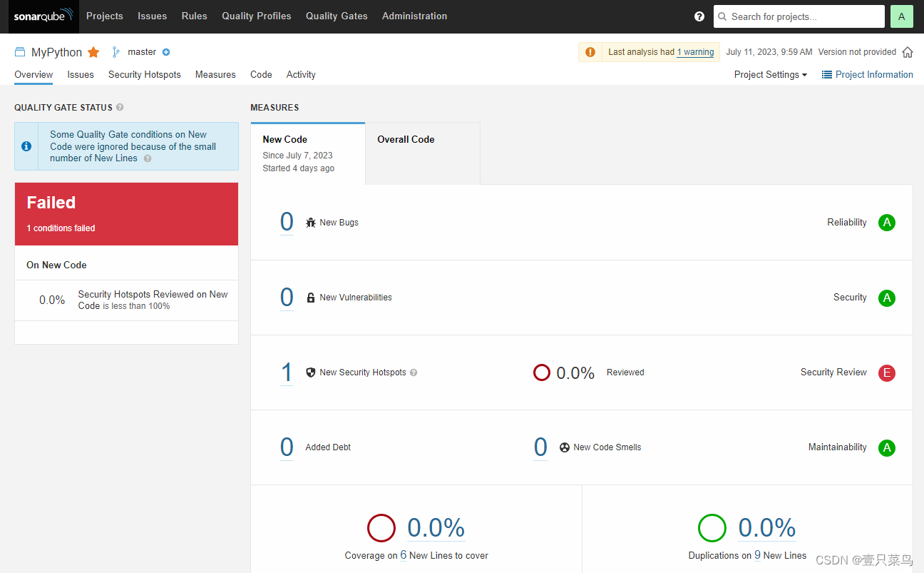Click the Security Review rating E badge

coord(887,372)
